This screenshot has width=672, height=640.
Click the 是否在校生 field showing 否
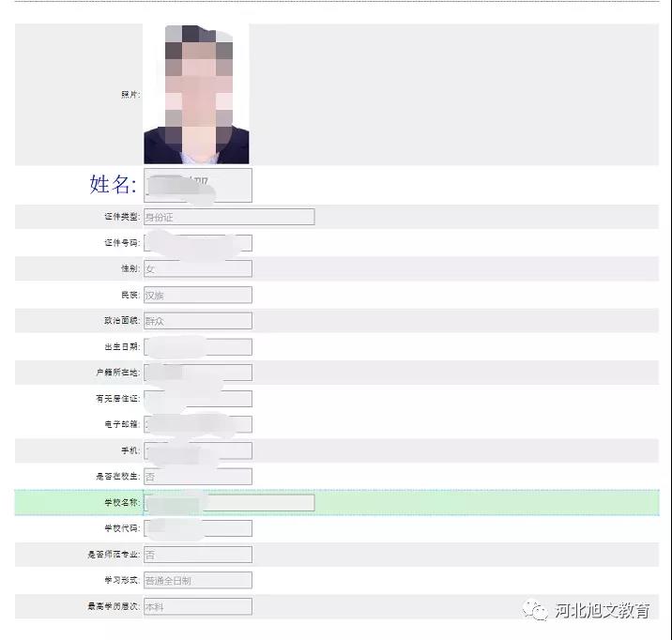pyautogui.click(x=198, y=477)
